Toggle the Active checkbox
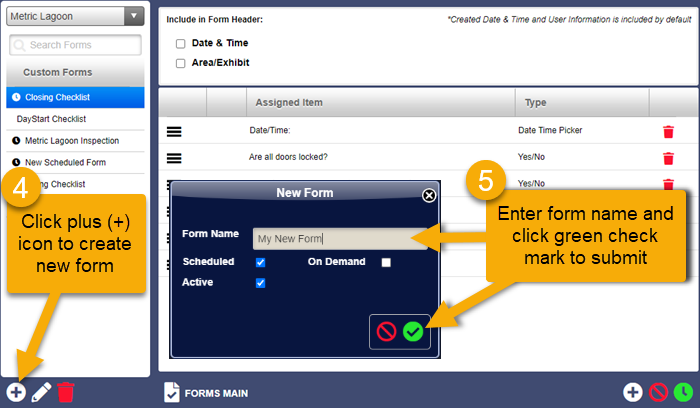This screenshot has width=700, height=408. 261,283
